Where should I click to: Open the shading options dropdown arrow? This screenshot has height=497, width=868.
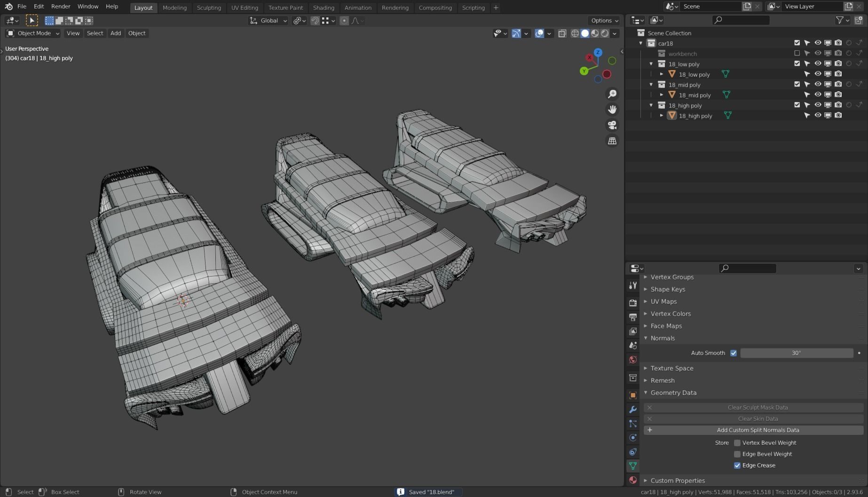point(615,33)
